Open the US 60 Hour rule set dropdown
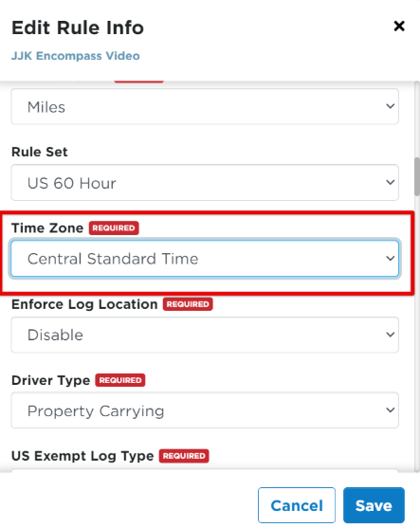 pos(205,183)
